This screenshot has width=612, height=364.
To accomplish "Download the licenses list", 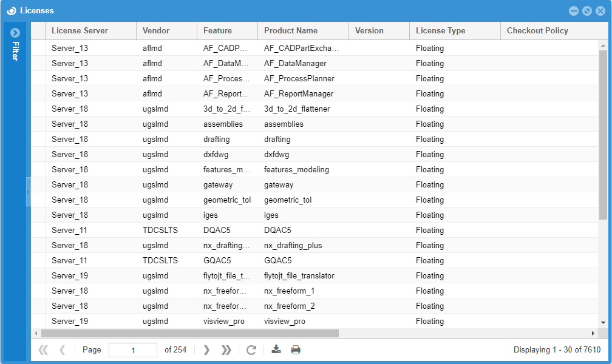I will (x=276, y=349).
